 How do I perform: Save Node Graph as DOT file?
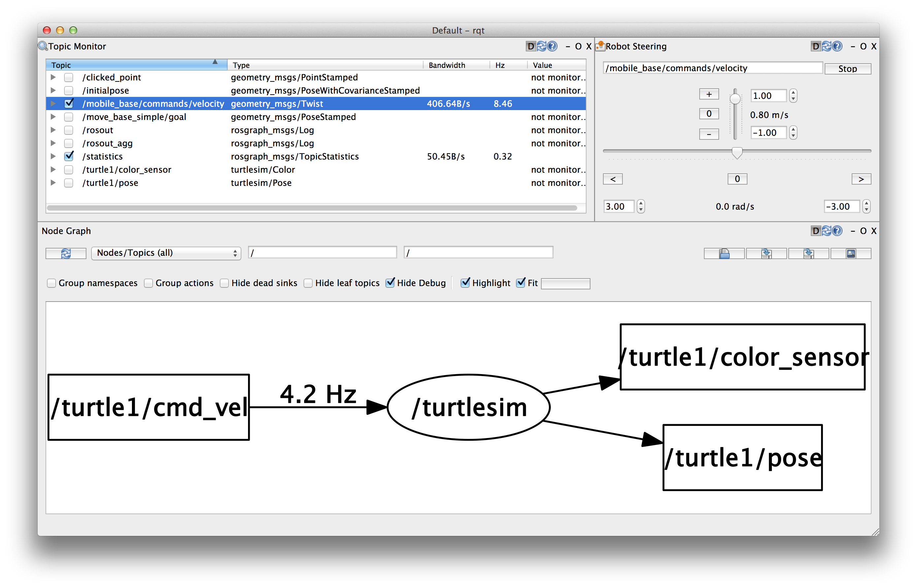coord(767,253)
